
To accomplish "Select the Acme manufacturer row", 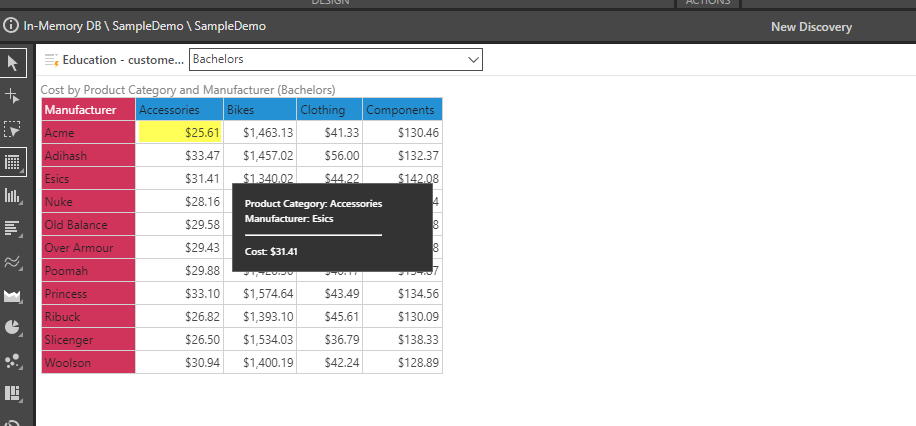I will coord(89,133).
